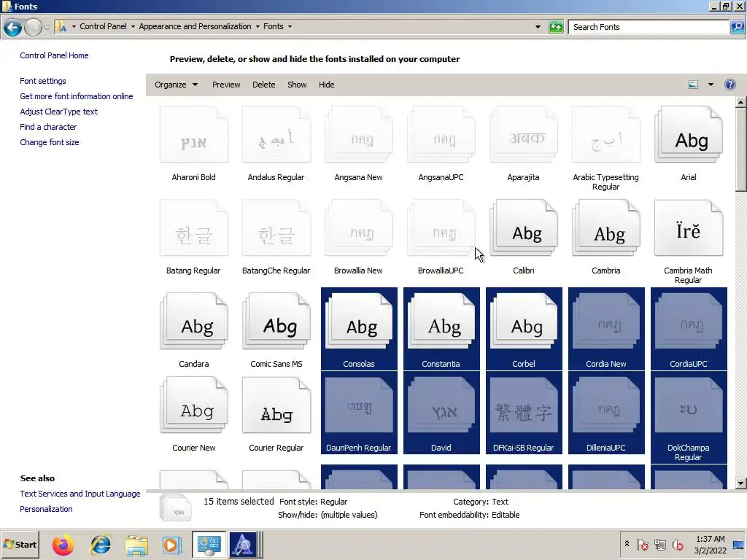
Task: Select the Candara font icon
Action: 194,322
